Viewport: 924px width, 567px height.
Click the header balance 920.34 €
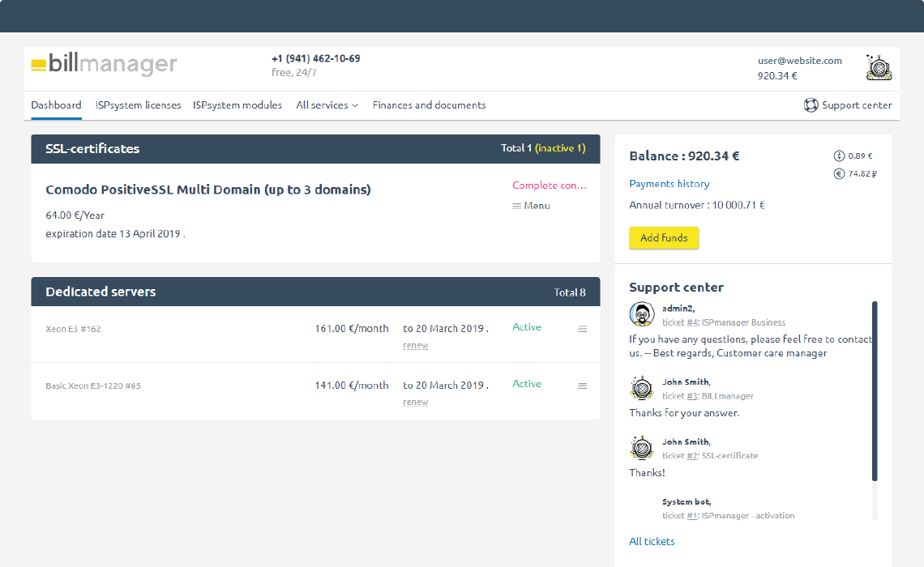777,76
